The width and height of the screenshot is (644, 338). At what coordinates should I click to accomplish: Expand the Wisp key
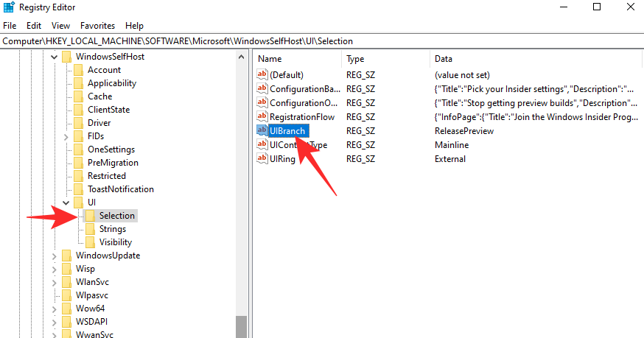[55, 269]
